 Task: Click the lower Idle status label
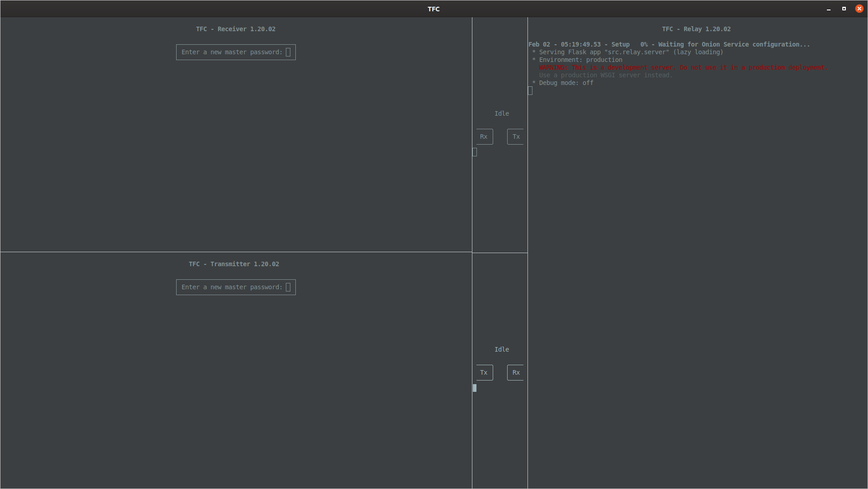click(501, 349)
